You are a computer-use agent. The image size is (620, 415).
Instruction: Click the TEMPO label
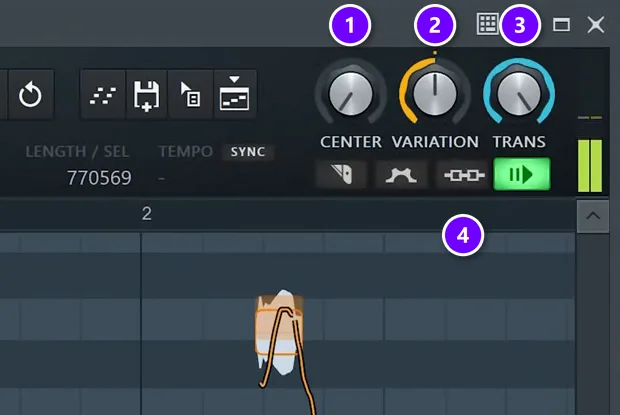[186, 151]
